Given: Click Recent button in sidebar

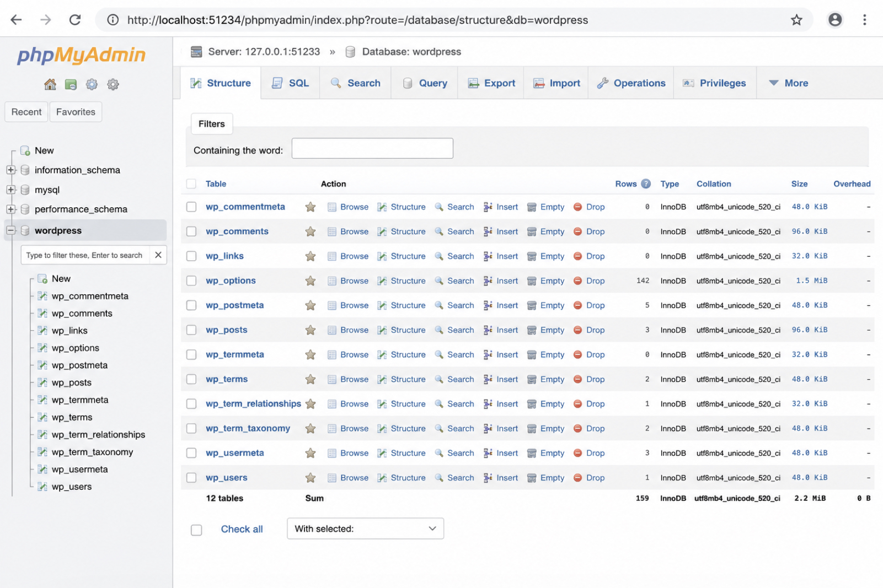Looking at the screenshot, I should 26,112.
